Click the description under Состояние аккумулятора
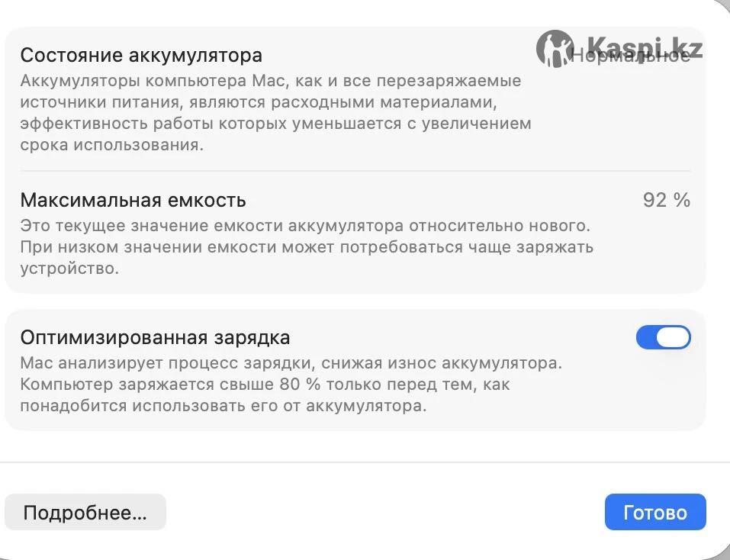730x560 pixels. pos(275,112)
